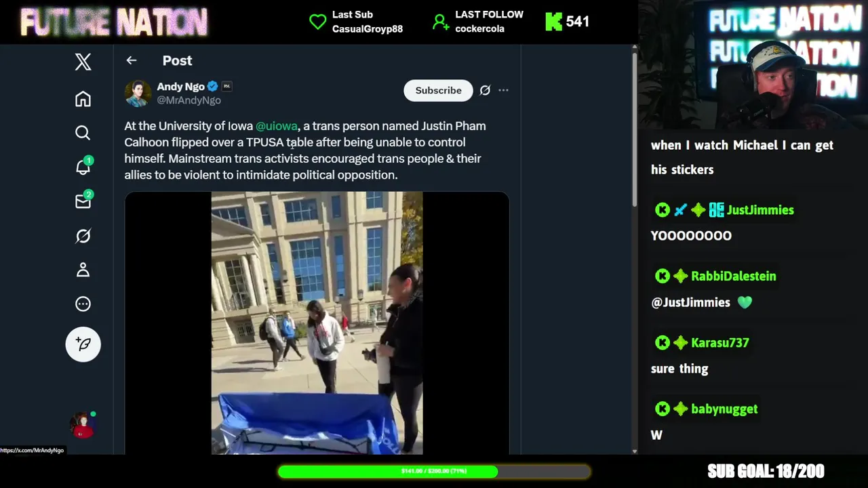The image size is (868, 488).
Task: Open the More circle menu icon
Action: [83, 304]
